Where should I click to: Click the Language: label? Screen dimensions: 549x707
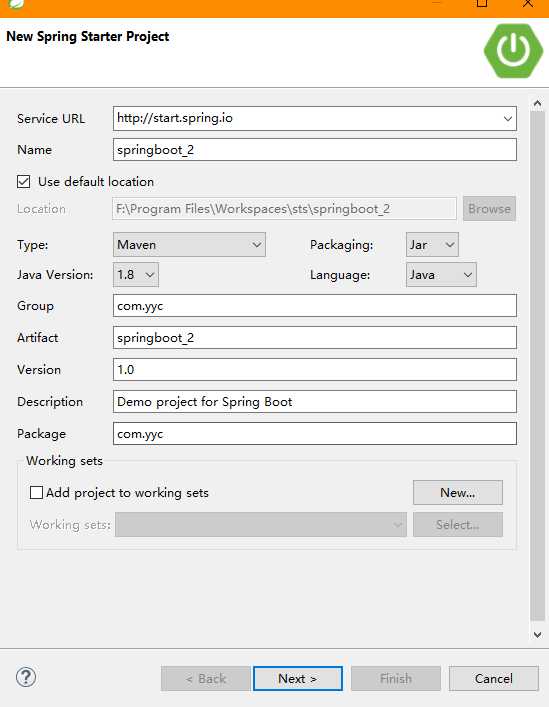point(340,275)
